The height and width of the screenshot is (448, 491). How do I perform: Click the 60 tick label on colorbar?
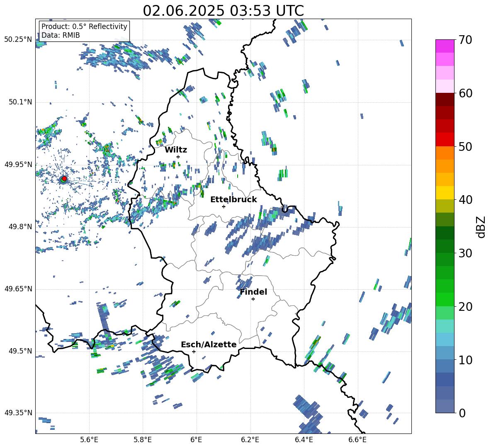click(x=465, y=93)
